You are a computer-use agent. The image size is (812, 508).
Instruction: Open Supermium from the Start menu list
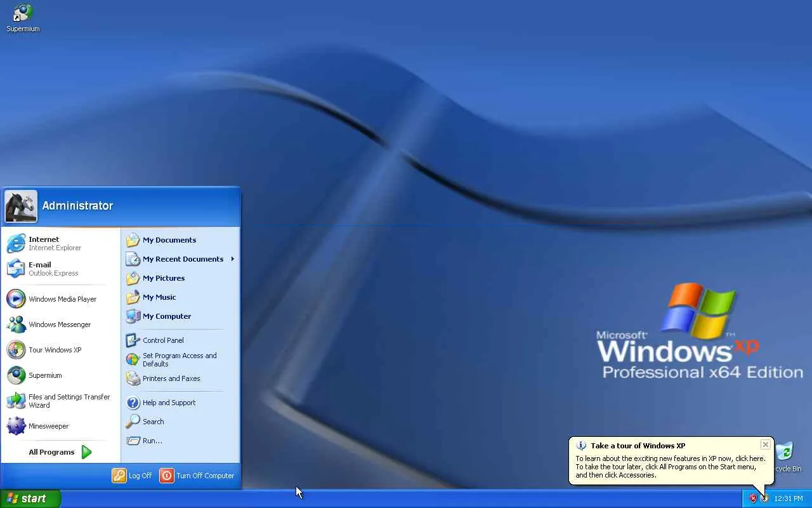coord(61,375)
